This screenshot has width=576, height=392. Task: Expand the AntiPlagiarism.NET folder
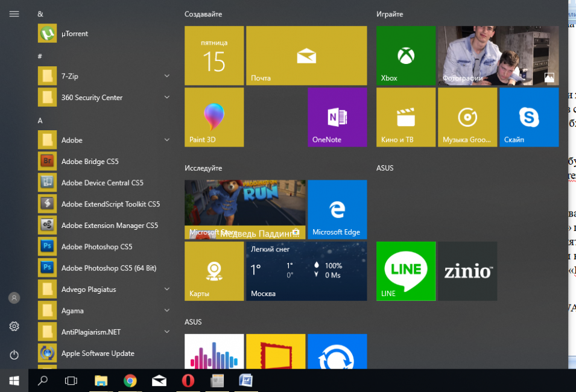(x=104, y=332)
